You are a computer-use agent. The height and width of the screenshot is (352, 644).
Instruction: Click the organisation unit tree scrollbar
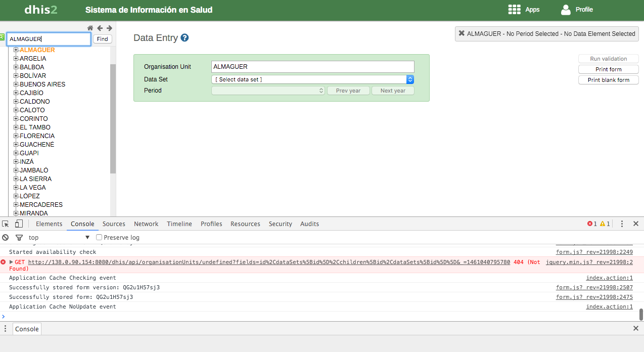click(x=113, y=118)
